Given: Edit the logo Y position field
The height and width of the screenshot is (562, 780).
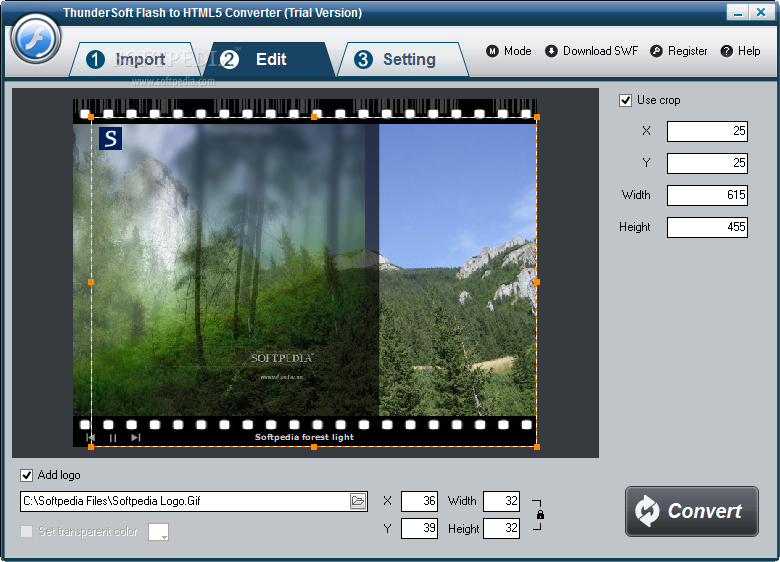Looking at the screenshot, I should (419, 528).
